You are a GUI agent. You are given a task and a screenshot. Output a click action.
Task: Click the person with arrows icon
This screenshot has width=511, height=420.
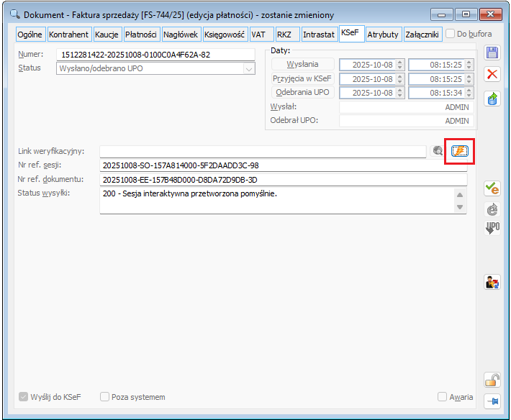click(492, 282)
